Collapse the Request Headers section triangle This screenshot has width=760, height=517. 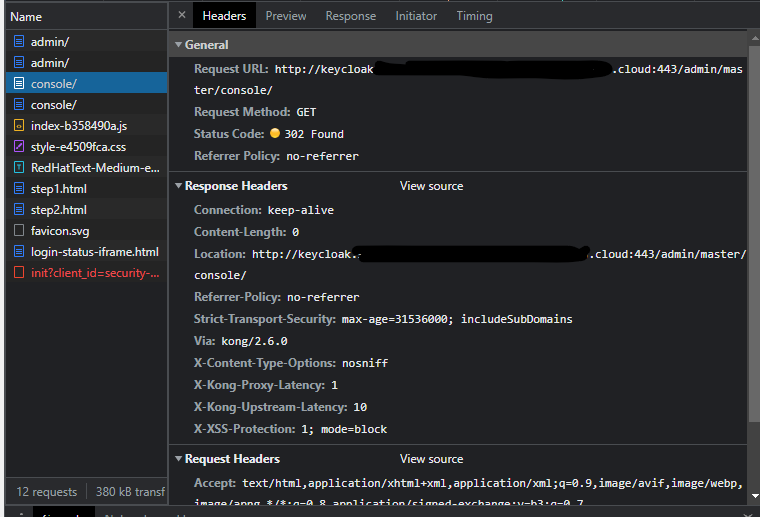178,458
